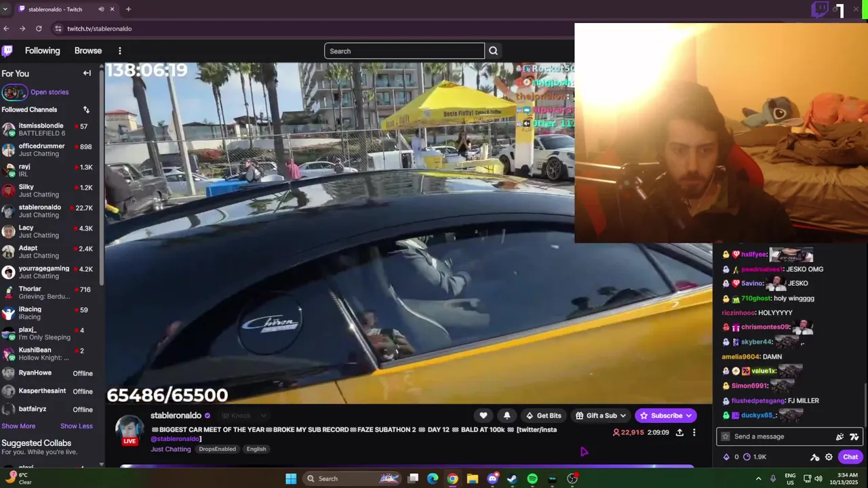The image size is (868, 488).
Task: Sort followed channels with the arrows icon
Action: 86,109
